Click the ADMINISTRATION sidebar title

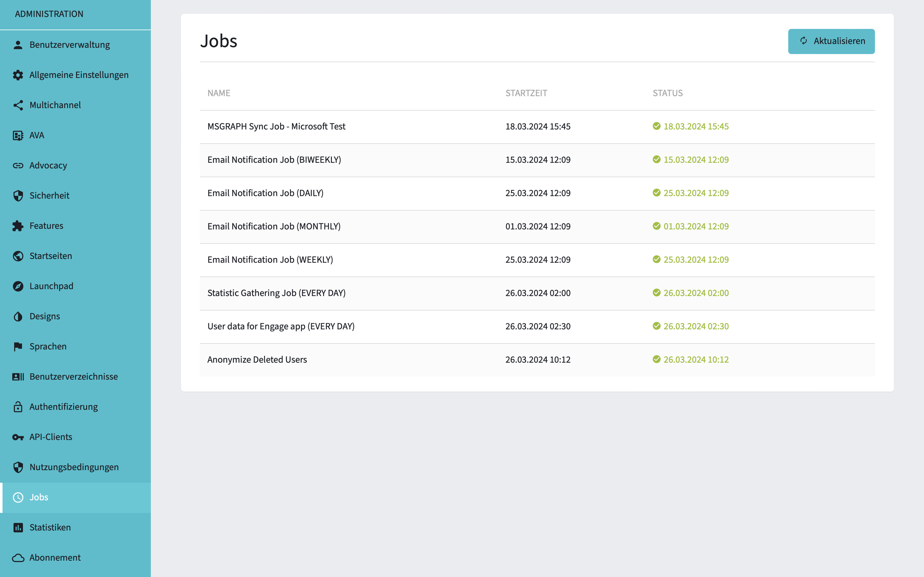click(49, 14)
